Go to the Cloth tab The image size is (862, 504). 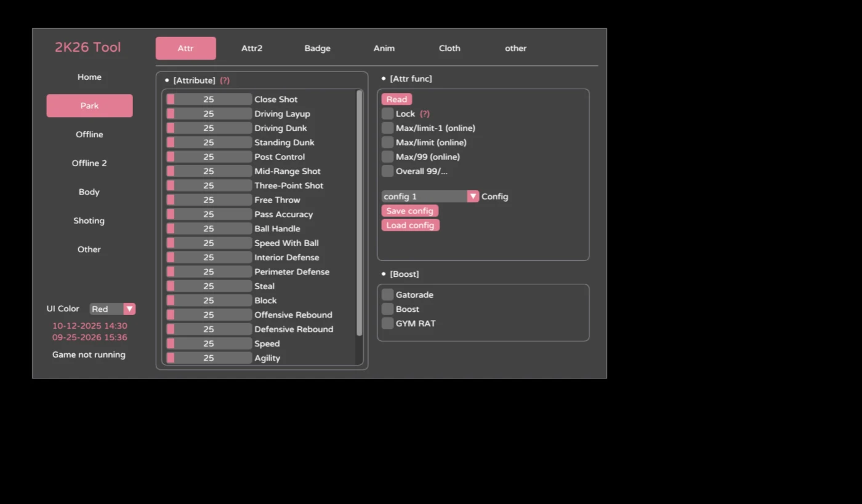click(x=449, y=49)
